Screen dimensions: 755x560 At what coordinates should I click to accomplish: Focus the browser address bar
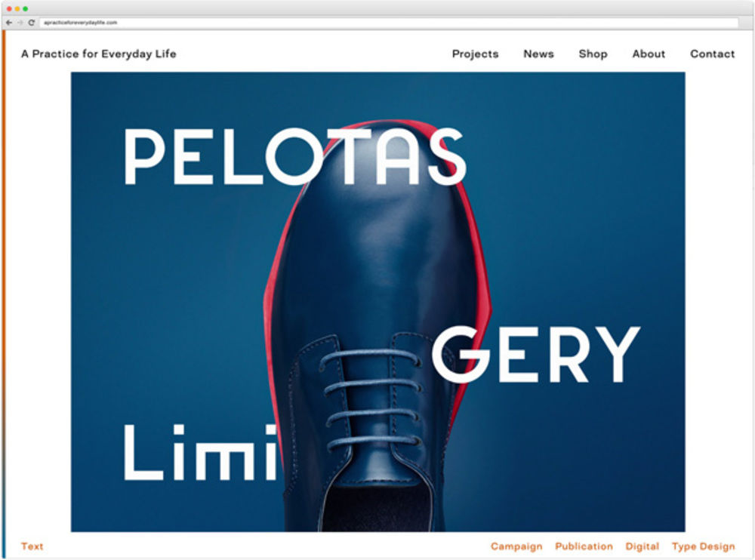pos(389,23)
